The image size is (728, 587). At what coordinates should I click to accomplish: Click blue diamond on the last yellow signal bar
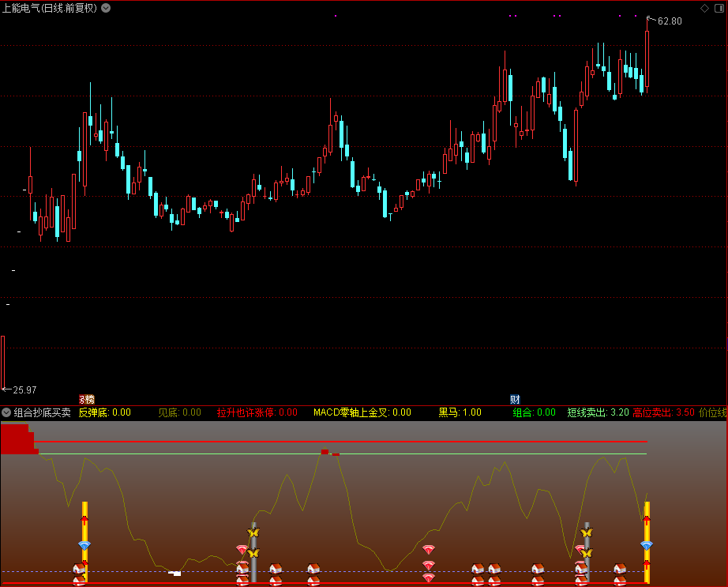tap(647, 545)
